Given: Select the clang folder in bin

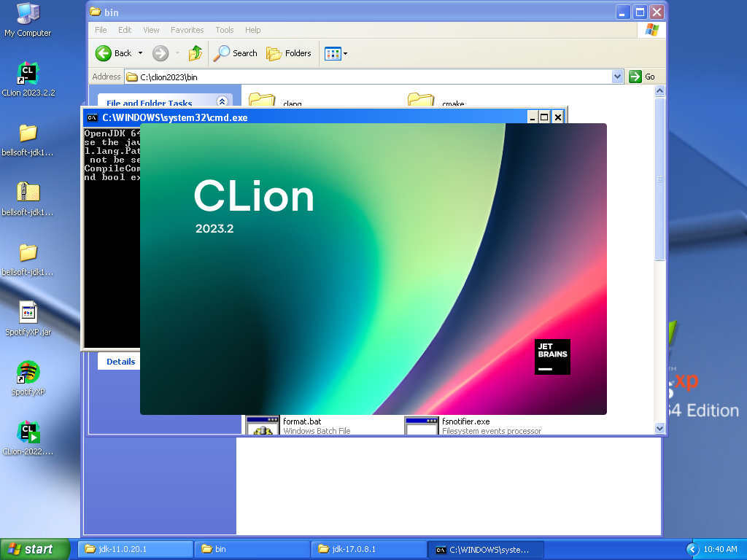Looking at the screenshot, I should pos(275,99).
